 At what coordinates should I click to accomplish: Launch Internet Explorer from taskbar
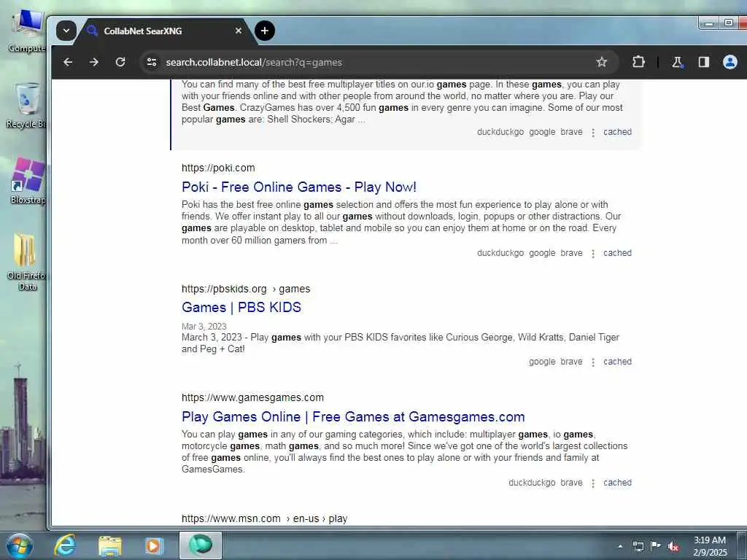(x=65, y=545)
